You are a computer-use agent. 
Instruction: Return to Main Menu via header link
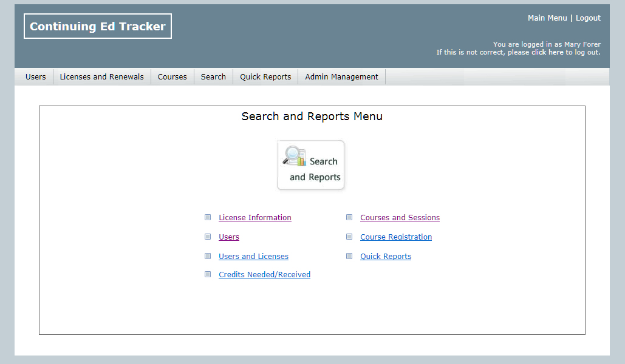click(547, 18)
